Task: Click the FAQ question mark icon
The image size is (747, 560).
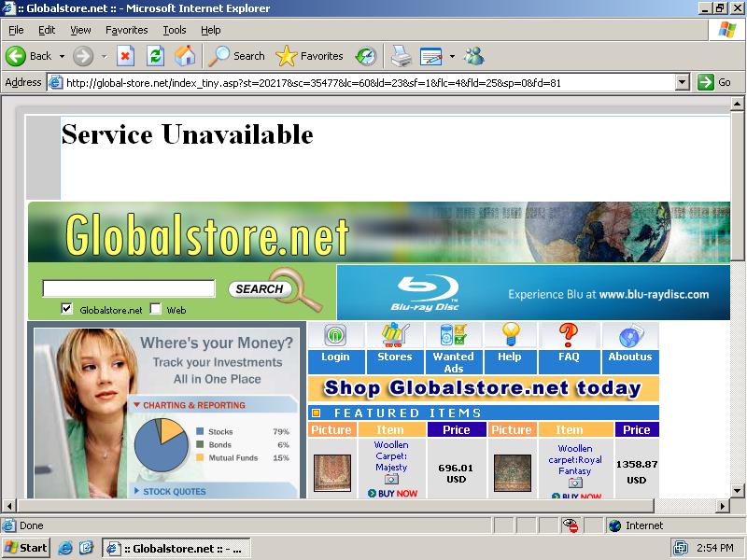Action: click(569, 335)
